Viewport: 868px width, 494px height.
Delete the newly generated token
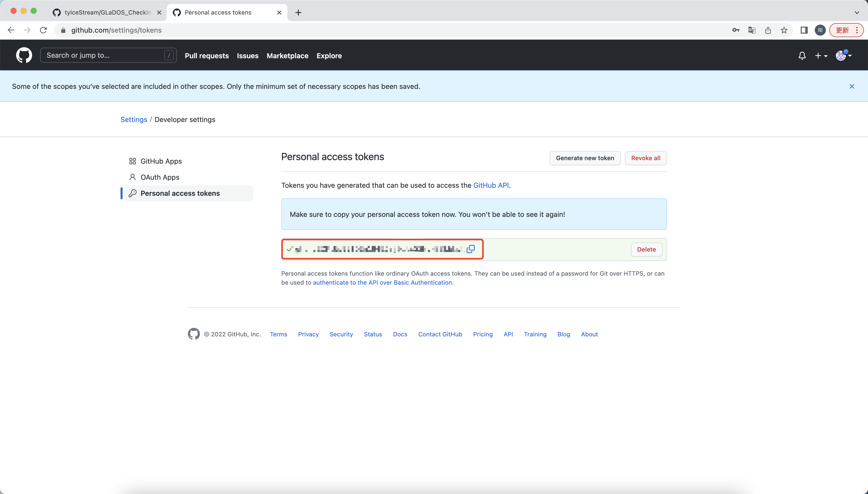pyautogui.click(x=646, y=249)
